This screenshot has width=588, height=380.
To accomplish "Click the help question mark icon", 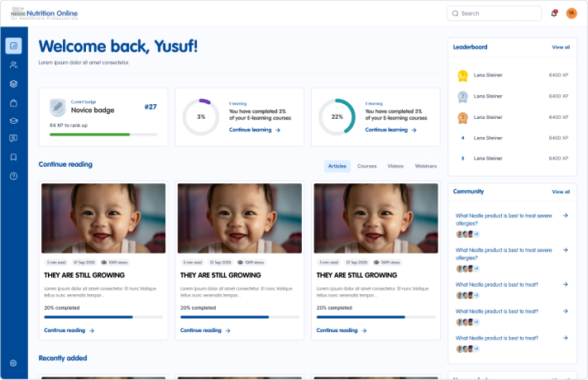I will click(x=13, y=176).
